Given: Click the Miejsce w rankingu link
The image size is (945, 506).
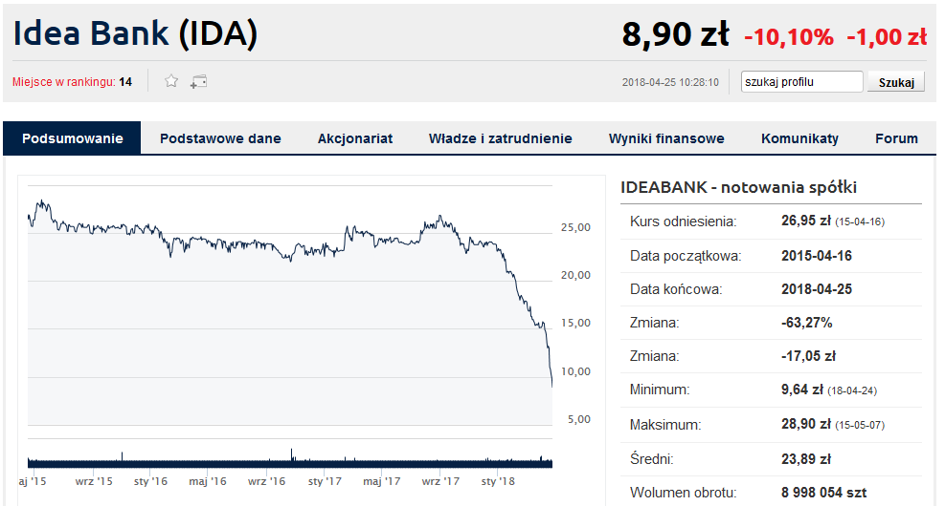Looking at the screenshot, I should click(64, 82).
